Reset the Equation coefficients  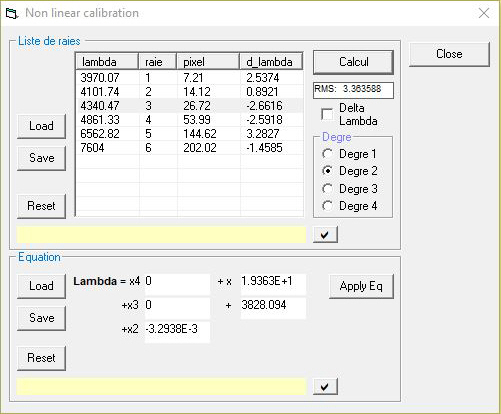click(x=41, y=358)
